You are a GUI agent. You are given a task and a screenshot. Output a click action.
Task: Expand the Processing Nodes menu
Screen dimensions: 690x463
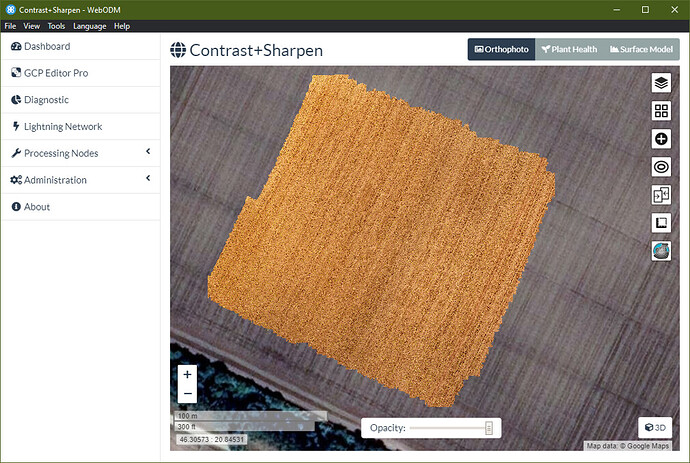pos(81,153)
